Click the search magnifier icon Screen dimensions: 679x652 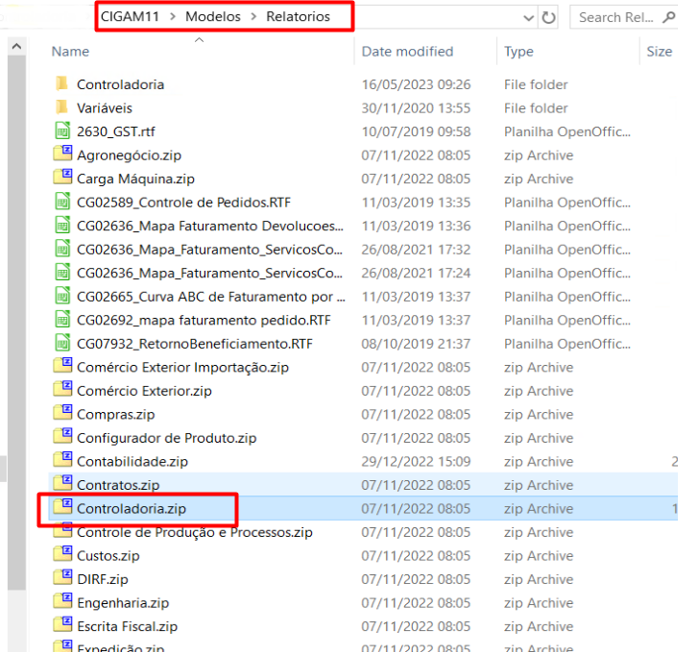[x=669, y=17]
